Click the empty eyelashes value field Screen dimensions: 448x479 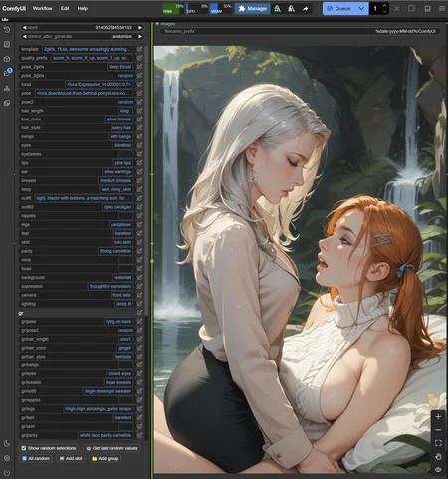point(125,154)
